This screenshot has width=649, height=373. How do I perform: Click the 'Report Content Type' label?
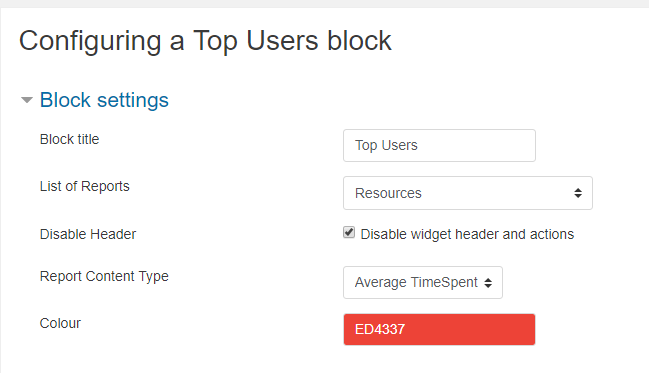pos(104,277)
